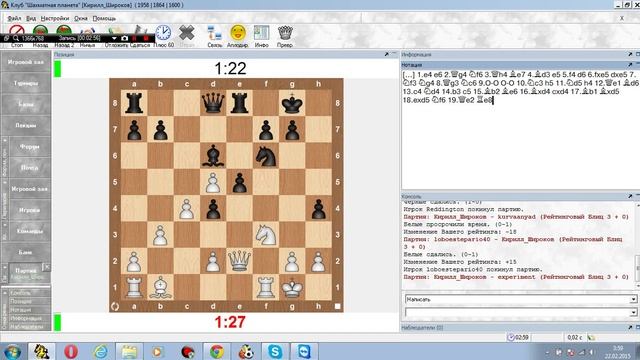Pin the Нотация panel
Image resolution: width=640 pixels, height=360 pixels.
tap(630, 64)
